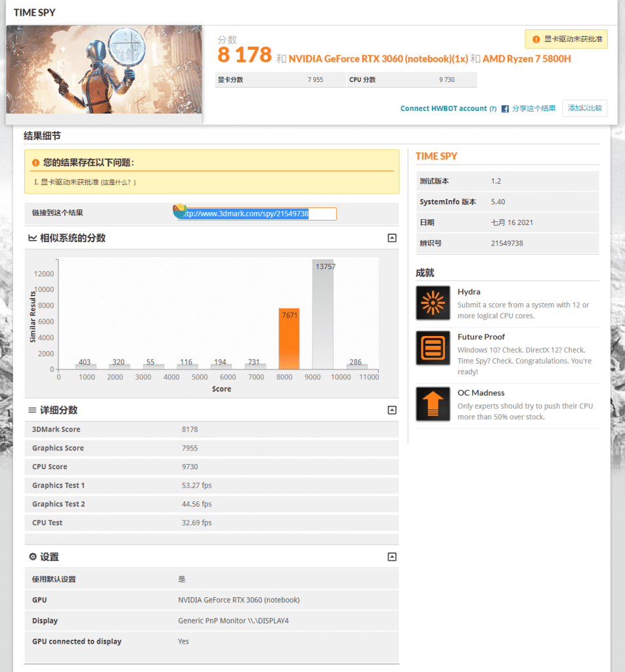Click the OC Madness achievement icon
This screenshot has width=625, height=672.
[433, 404]
